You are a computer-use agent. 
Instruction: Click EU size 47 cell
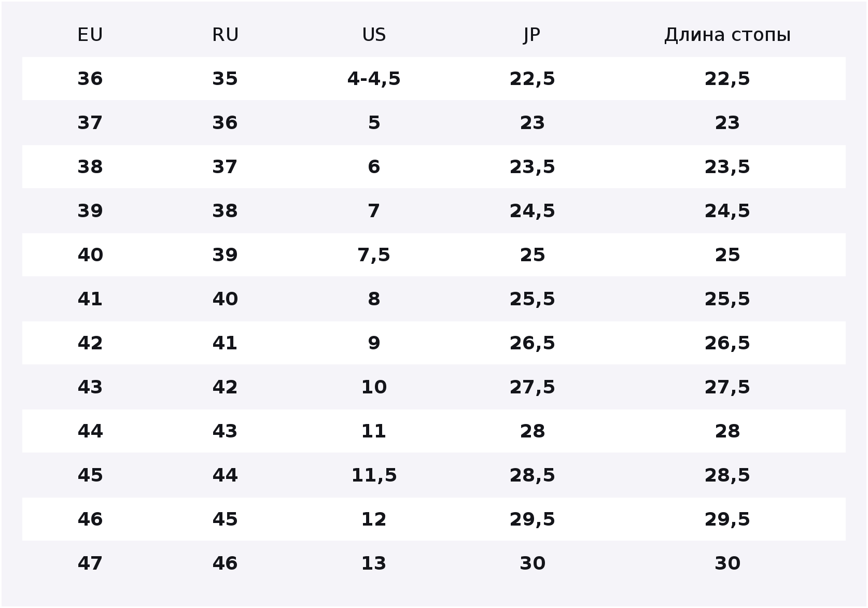[x=90, y=563]
